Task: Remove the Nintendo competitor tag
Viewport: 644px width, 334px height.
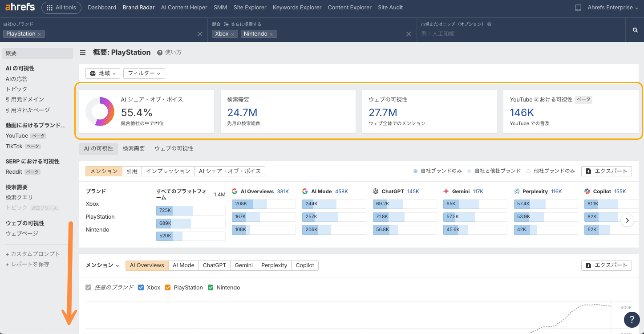Action: coord(271,34)
